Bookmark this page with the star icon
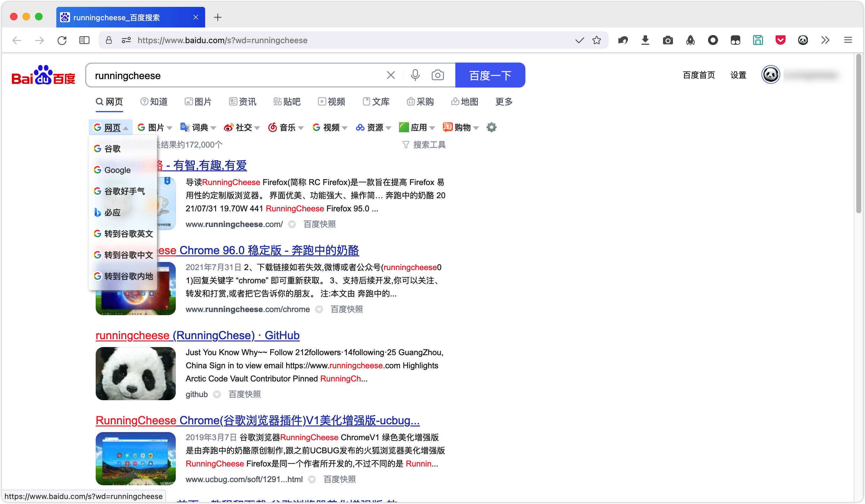The width and height of the screenshot is (865, 504). (597, 40)
